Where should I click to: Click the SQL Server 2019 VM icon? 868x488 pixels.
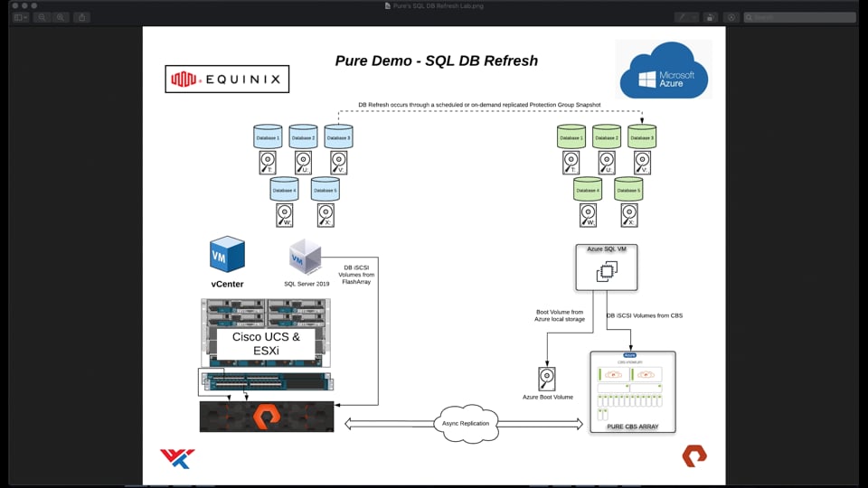tap(305, 257)
